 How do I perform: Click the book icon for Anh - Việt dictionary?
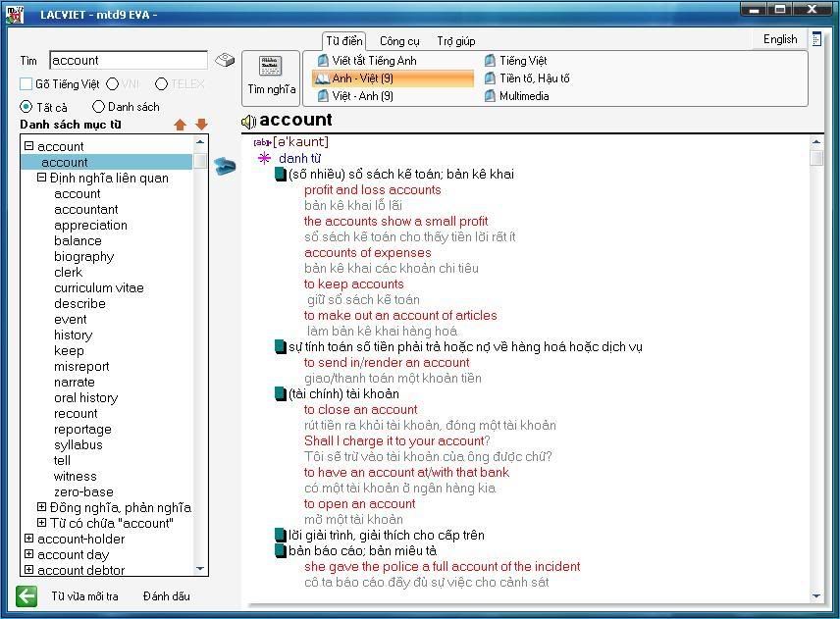[322, 78]
